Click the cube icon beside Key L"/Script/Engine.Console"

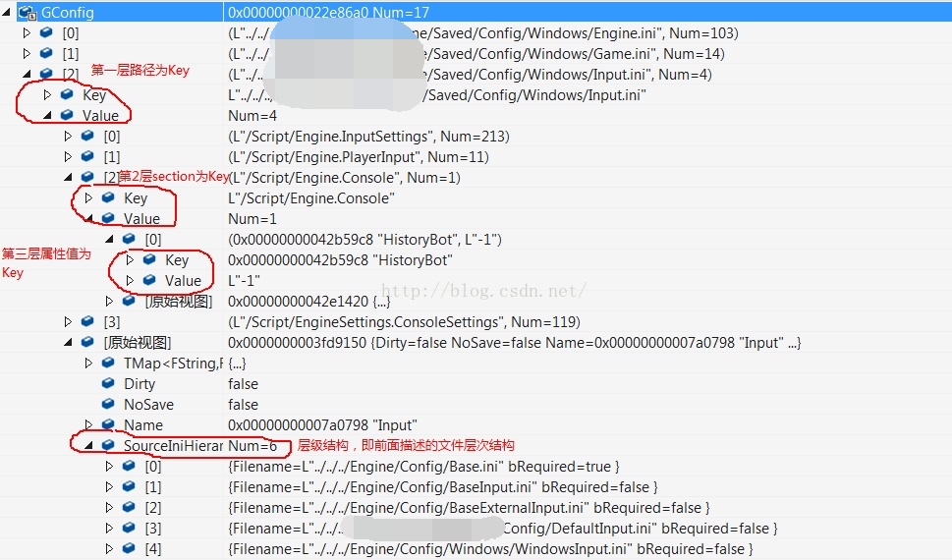pos(109,197)
